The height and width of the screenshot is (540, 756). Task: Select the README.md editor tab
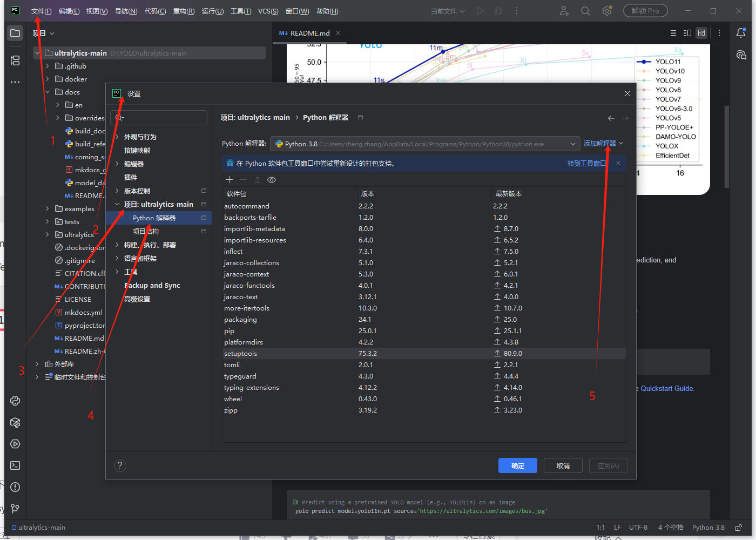[309, 33]
